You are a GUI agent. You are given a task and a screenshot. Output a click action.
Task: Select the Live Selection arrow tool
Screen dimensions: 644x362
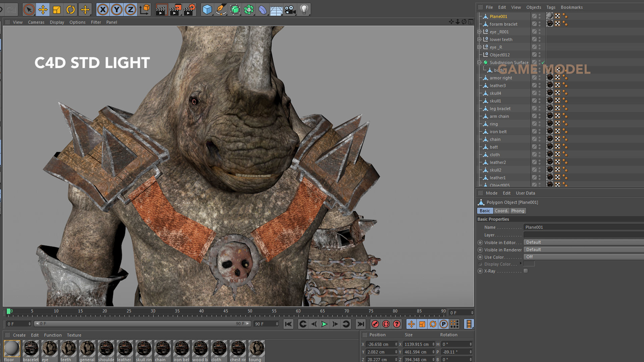(29, 10)
